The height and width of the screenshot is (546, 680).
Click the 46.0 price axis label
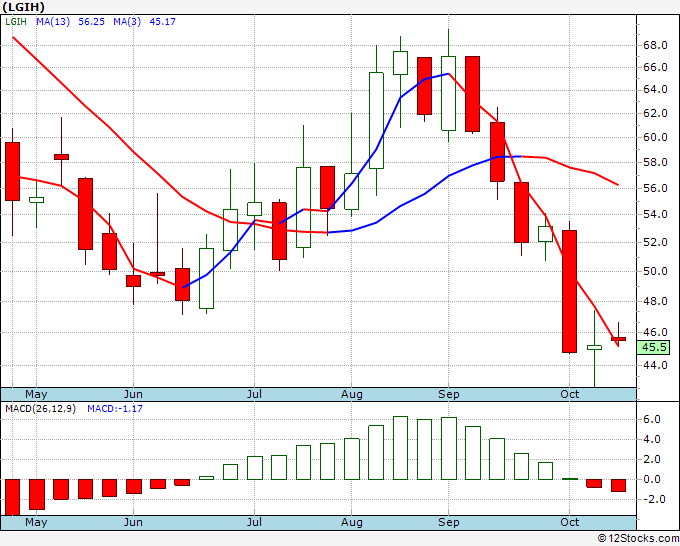[x=655, y=333]
